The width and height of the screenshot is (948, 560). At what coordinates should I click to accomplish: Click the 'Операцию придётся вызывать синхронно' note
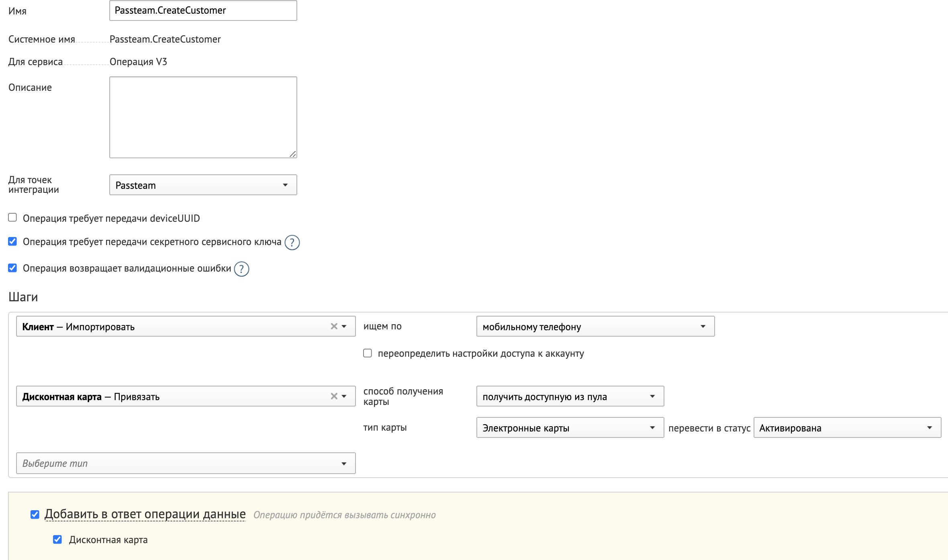pyautogui.click(x=345, y=515)
